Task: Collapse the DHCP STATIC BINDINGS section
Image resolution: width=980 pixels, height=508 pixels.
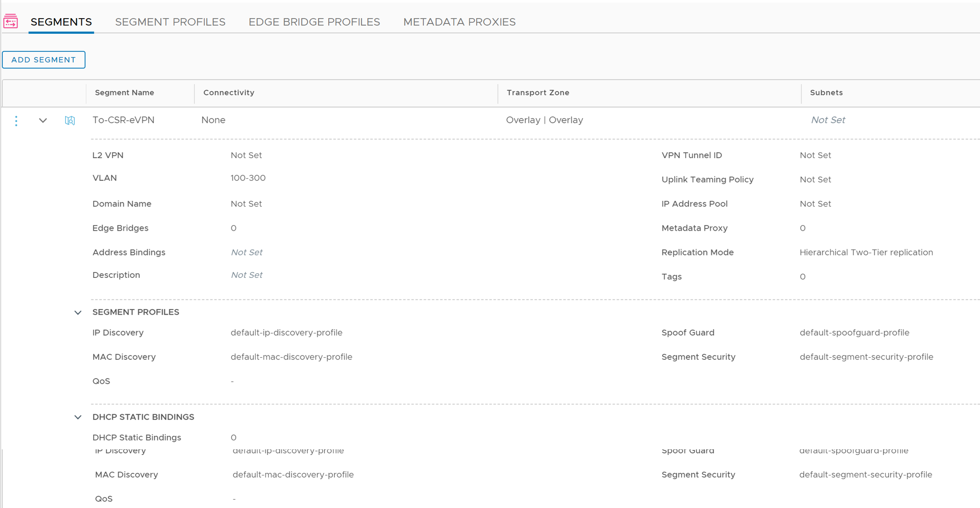Action: pos(78,417)
